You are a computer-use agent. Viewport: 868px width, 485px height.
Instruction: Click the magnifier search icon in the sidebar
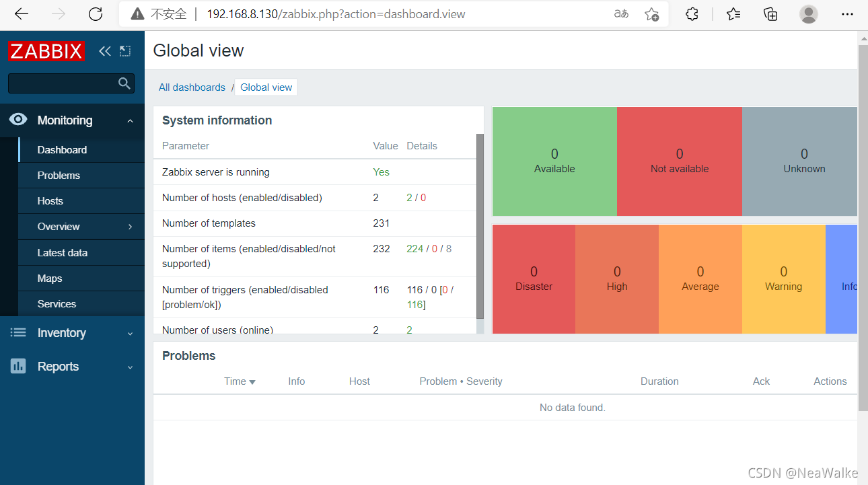coord(124,83)
